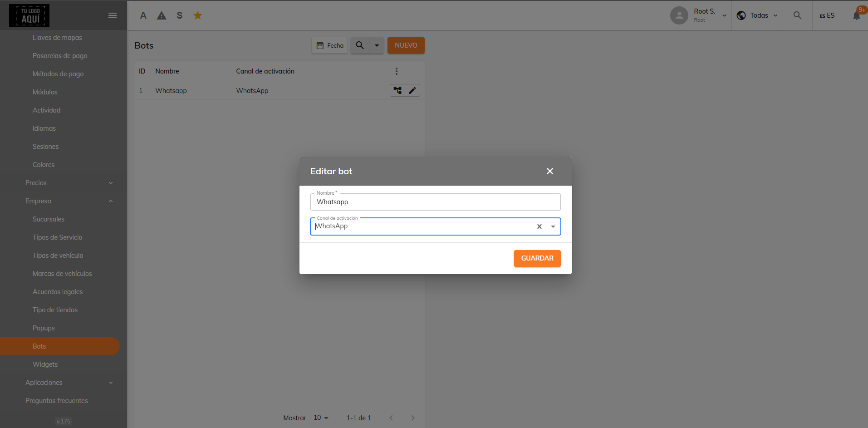The image size is (868, 428).
Task: Open the Canal de activación dropdown arrow
Action: 553,226
